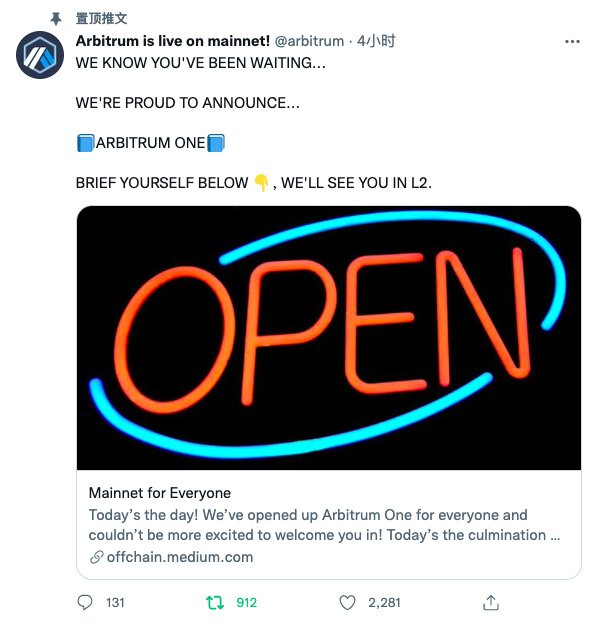Click the 'Mainnet for Everyone' card title
Screen dimensions: 596x624
click(160, 493)
